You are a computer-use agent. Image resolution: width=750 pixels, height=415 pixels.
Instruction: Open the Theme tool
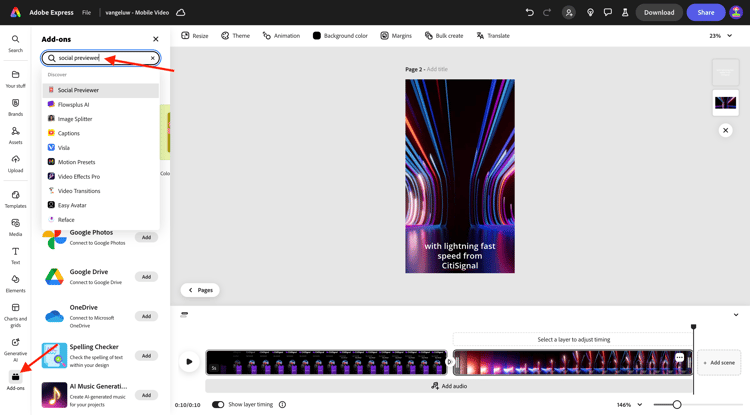tap(235, 36)
